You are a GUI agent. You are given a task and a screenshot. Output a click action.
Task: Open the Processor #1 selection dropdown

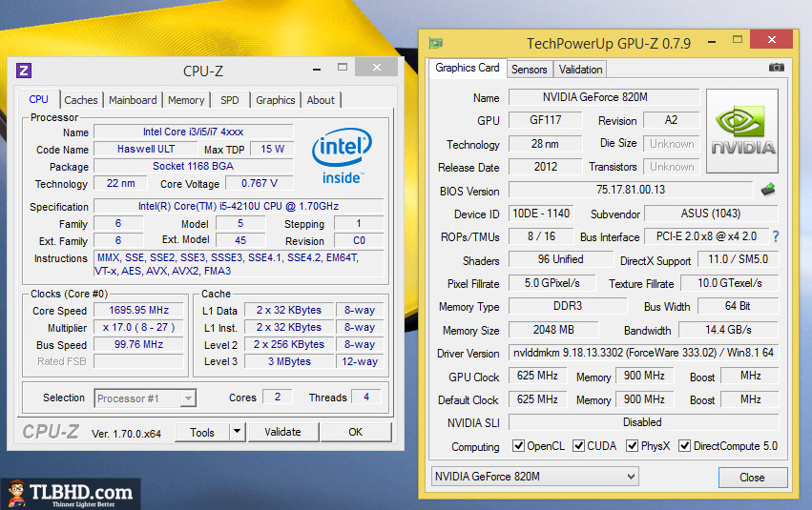click(x=145, y=398)
